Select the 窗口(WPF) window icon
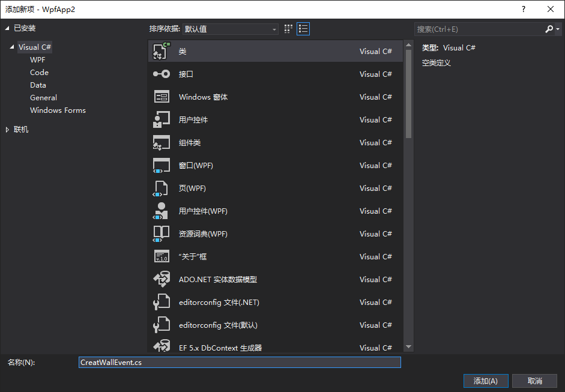 pos(162,165)
